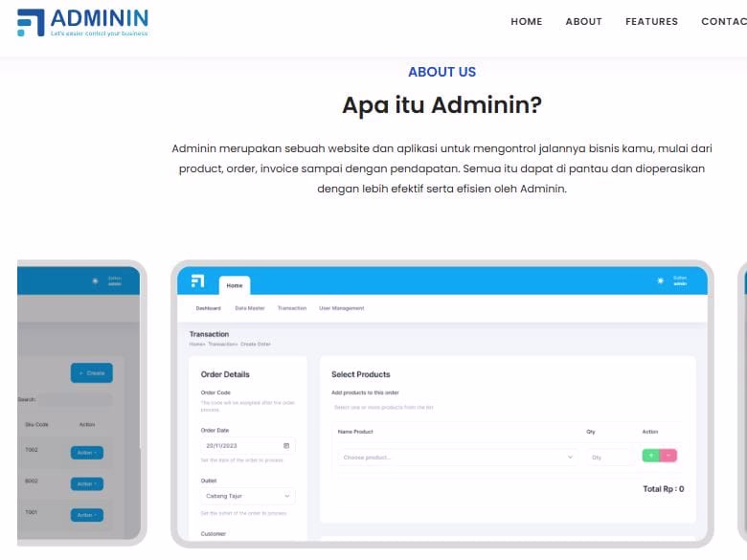Open the Choose product dropdown
Viewport: 747px width, 560px height.
click(x=459, y=458)
